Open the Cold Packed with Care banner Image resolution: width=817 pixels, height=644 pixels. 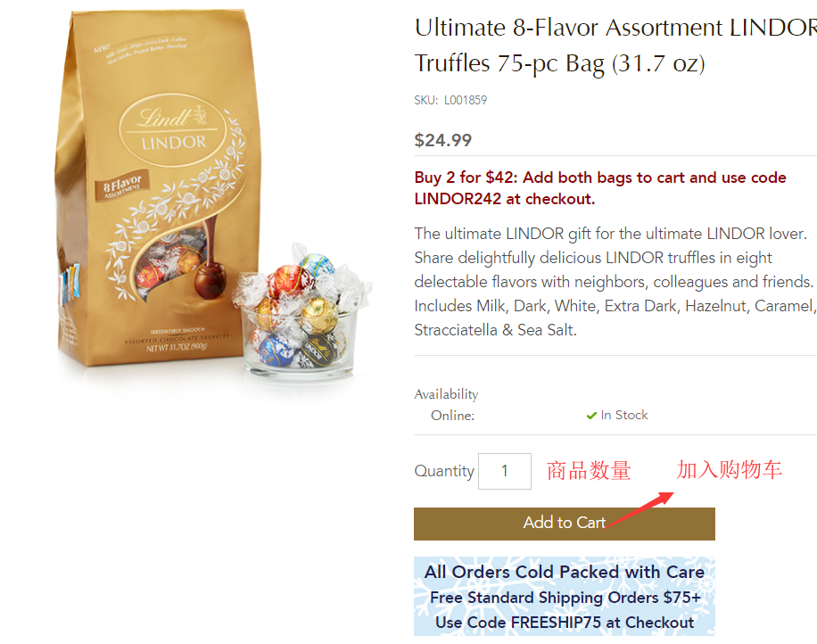click(565, 596)
